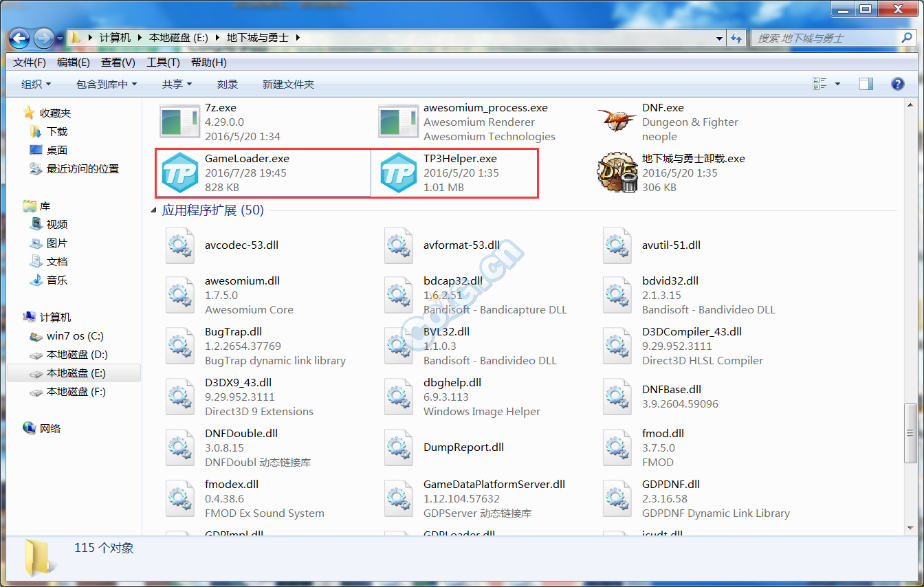Screen dimensions: 924x587
Task: Select the avcodec-53.dll file icon
Action: click(180, 245)
